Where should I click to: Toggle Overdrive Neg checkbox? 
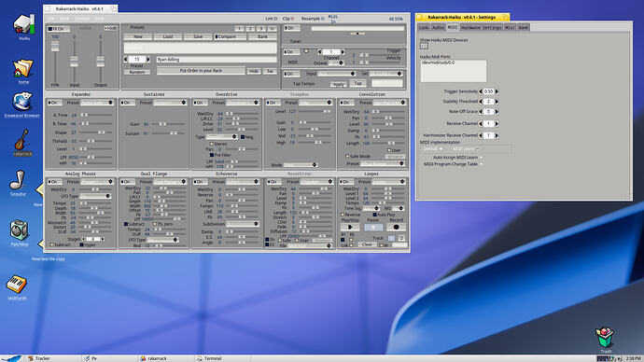[243, 137]
